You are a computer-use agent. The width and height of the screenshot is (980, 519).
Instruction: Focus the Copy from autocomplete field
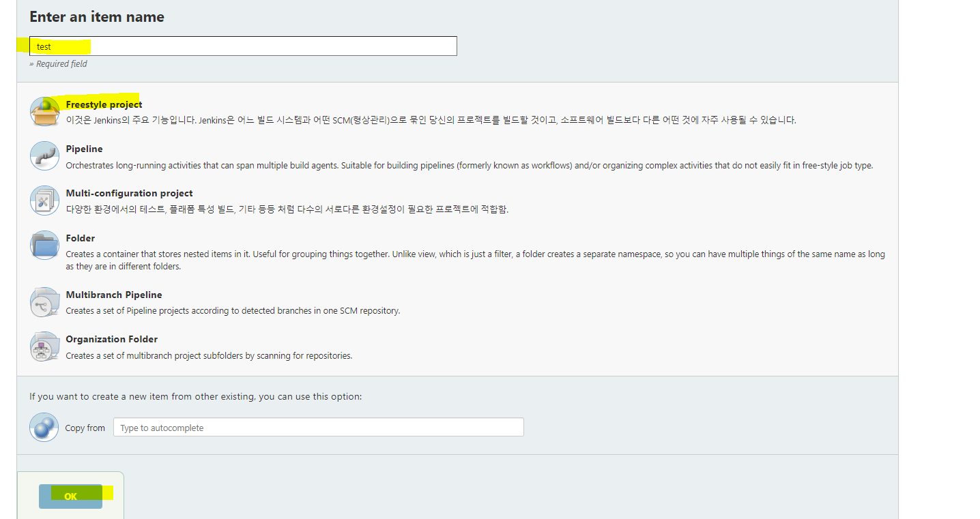pyautogui.click(x=319, y=428)
